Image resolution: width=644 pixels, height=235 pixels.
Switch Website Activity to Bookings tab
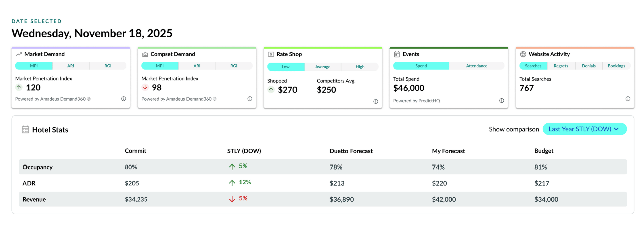(x=616, y=66)
